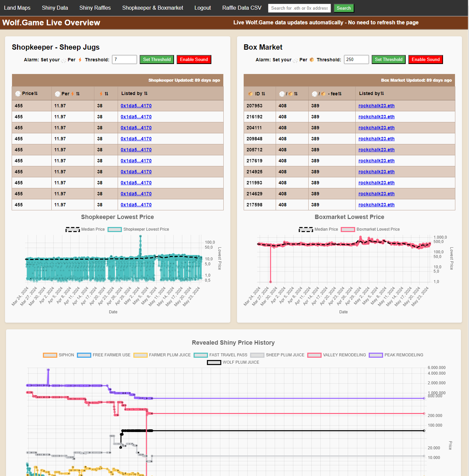Click Box Market Enable Sound button
The width and height of the screenshot is (469, 476).
click(426, 59)
